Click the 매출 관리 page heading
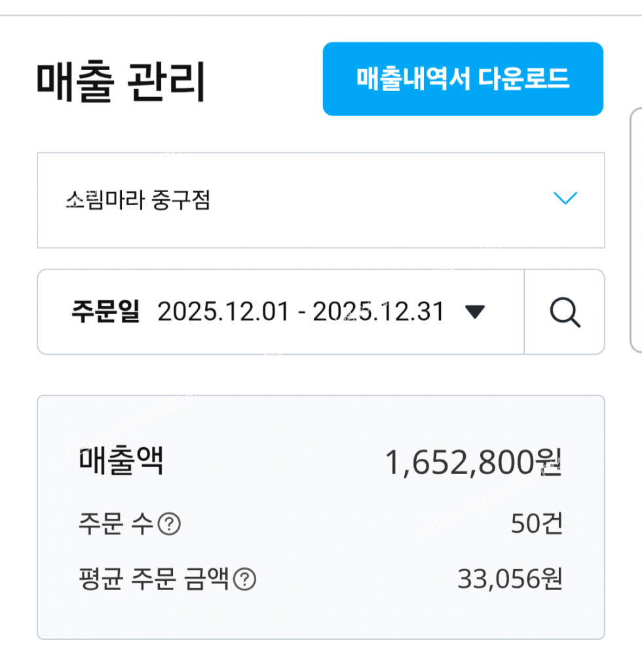The height and width of the screenshot is (672, 642). [x=121, y=81]
